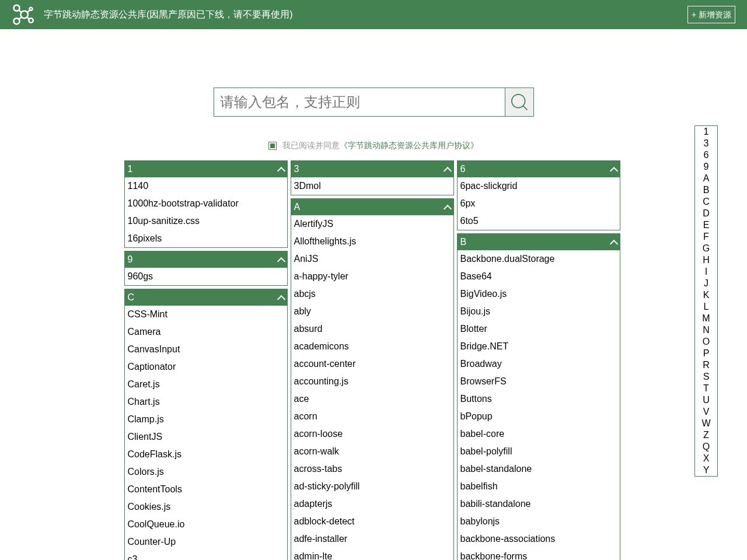The image size is (747, 560).
Task: Jump to index letter A in sidebar
Action: coord(706,178)
